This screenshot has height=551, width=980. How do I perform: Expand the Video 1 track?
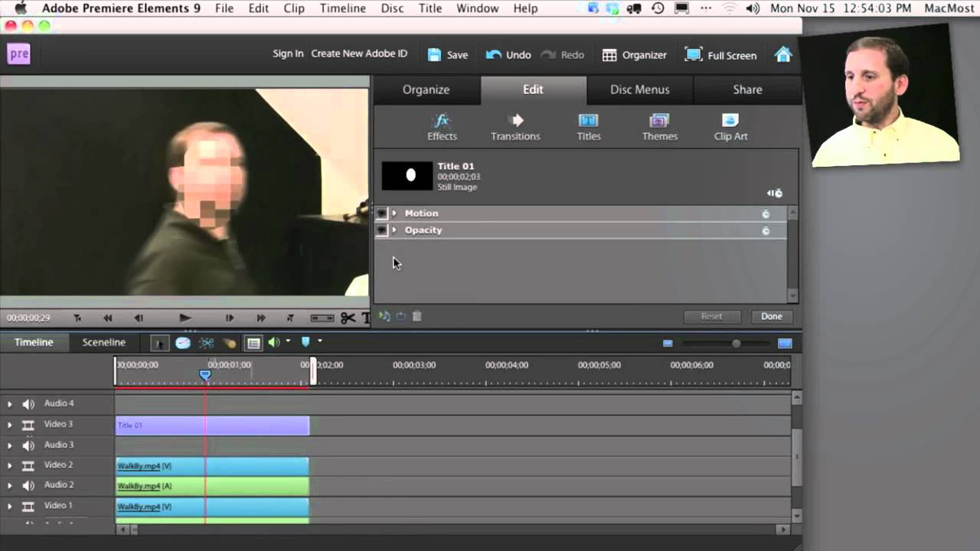10,506
